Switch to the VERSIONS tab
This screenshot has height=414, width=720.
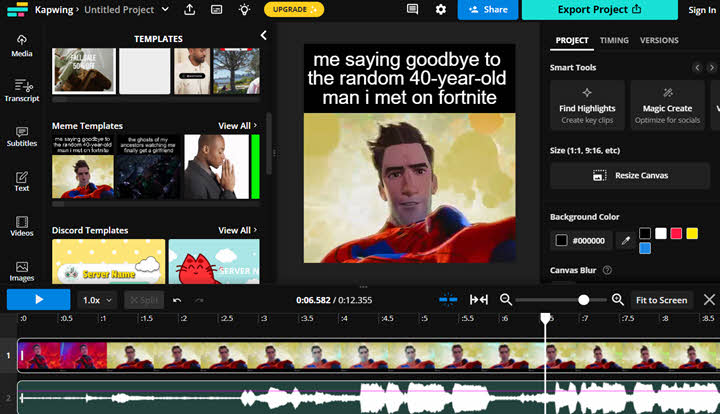[658, 40]
